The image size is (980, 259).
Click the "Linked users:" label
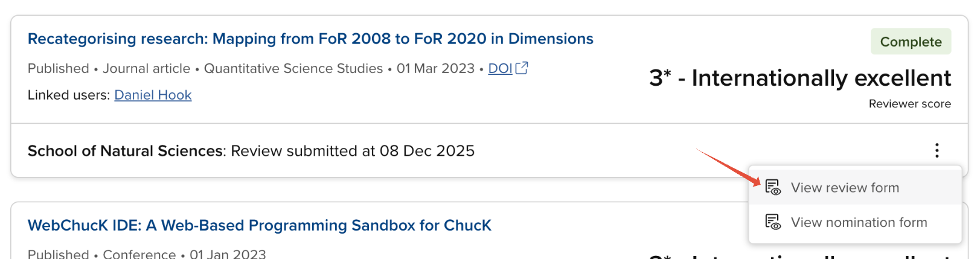69,95
